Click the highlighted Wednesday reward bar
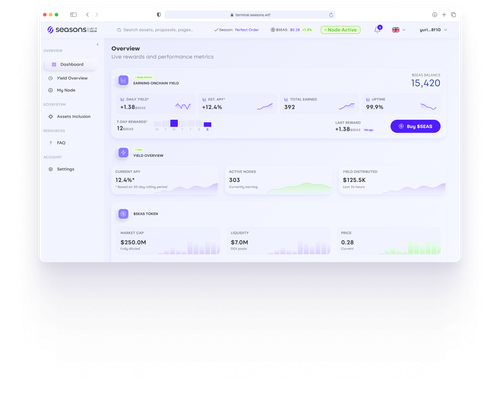500x401 pixels. pos(174,123)
